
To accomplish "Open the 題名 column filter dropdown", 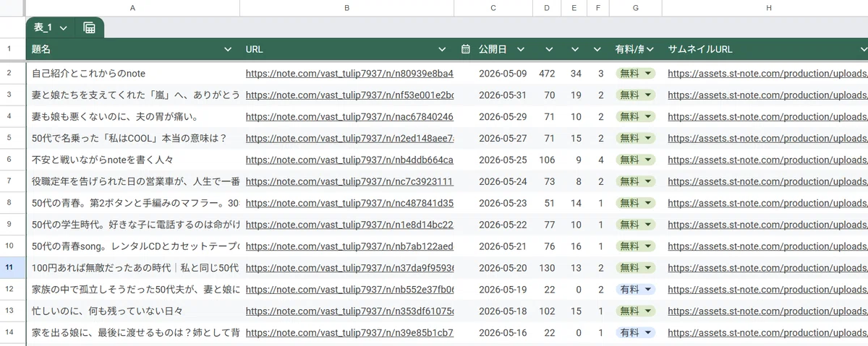I will point(229,49).
